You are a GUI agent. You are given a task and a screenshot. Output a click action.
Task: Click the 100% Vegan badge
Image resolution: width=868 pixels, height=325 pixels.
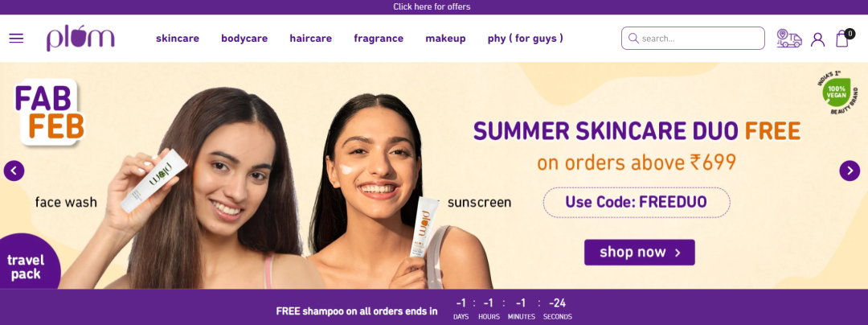(x=837, y=93)
